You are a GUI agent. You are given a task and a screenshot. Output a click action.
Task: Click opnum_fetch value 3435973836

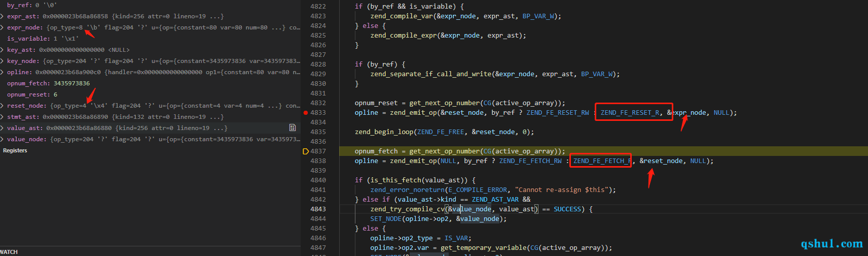click(71, 84)
